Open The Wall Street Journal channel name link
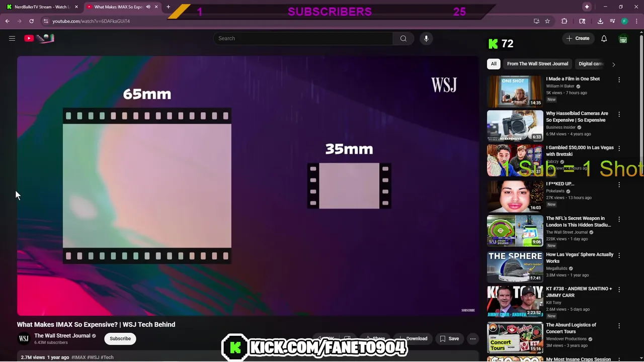Viewport: 644px width, 362px height. 62,336
